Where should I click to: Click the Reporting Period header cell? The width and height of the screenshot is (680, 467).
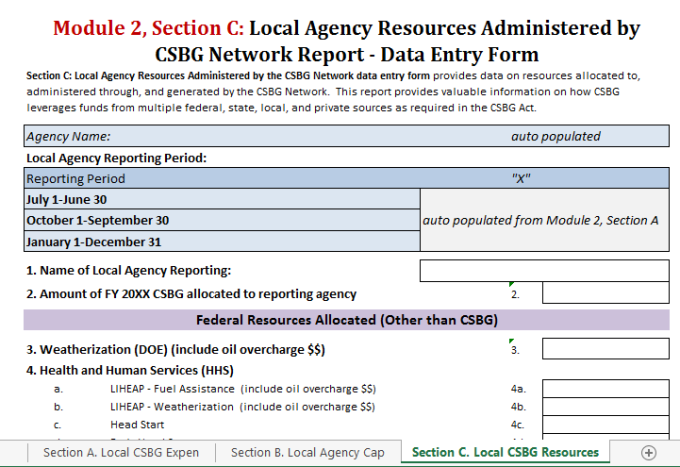(222, 178)
